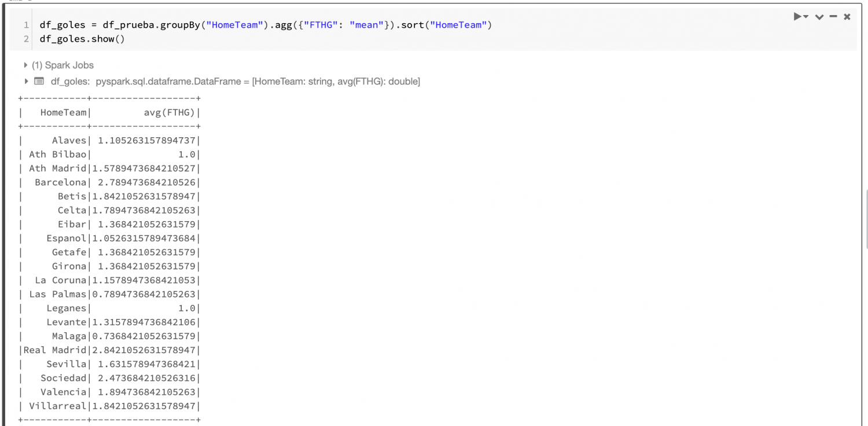Click Sociedad's value 2.473684210526316
The width and height of the screenshot is (868, 426).
[146, 379]
